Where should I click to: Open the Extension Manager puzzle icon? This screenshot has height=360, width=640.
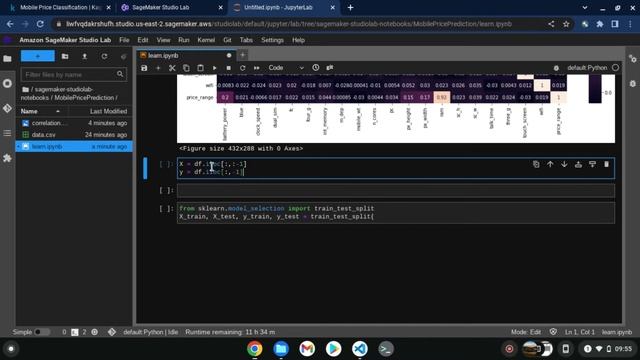(x=7, y=158)
